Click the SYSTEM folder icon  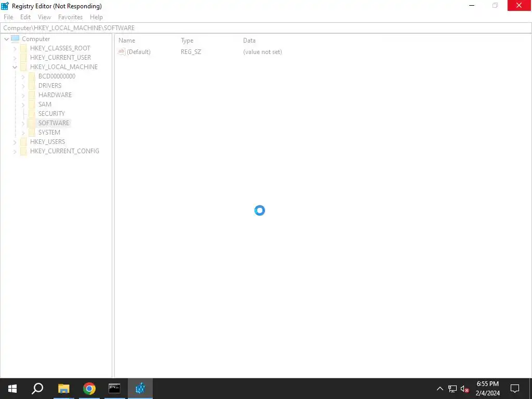(32, 132)
